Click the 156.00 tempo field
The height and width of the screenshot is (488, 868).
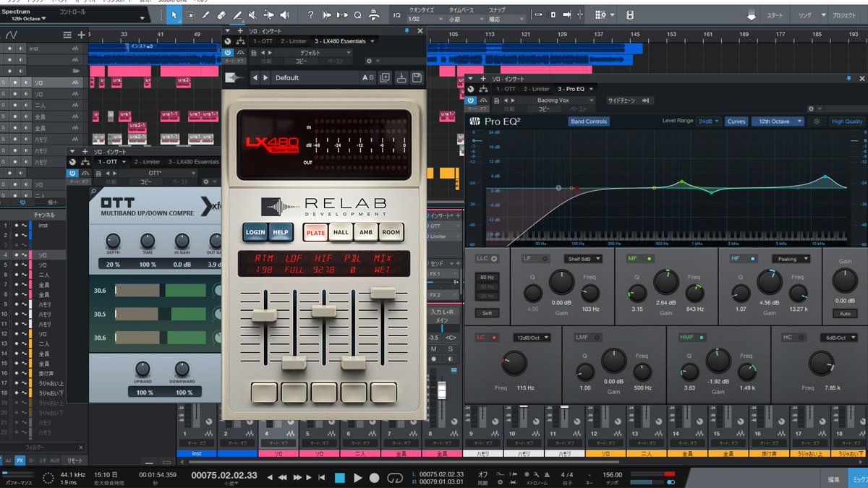(x=613, y=475)
